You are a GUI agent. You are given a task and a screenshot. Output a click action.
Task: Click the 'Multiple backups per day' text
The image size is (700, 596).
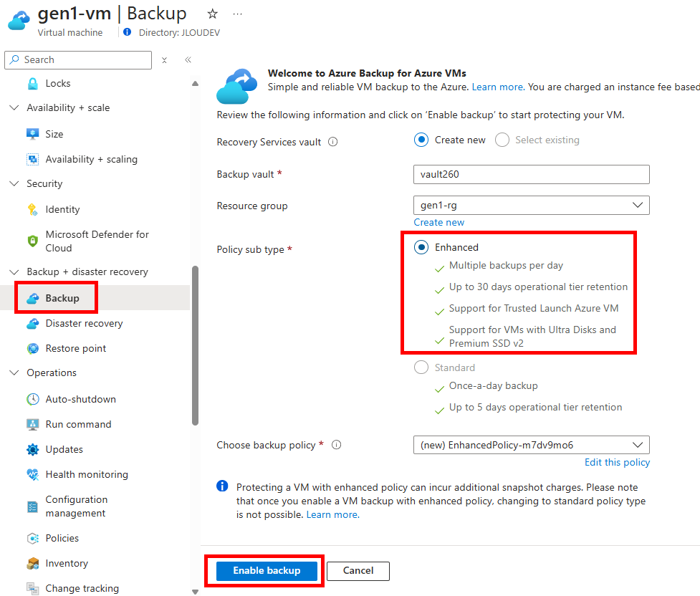506,265
